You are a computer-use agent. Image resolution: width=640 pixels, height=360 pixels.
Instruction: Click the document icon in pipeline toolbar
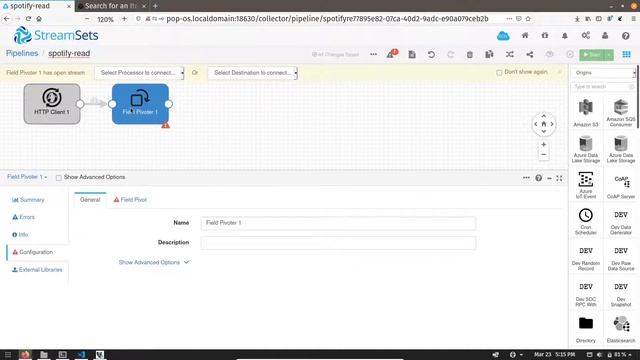412,54
